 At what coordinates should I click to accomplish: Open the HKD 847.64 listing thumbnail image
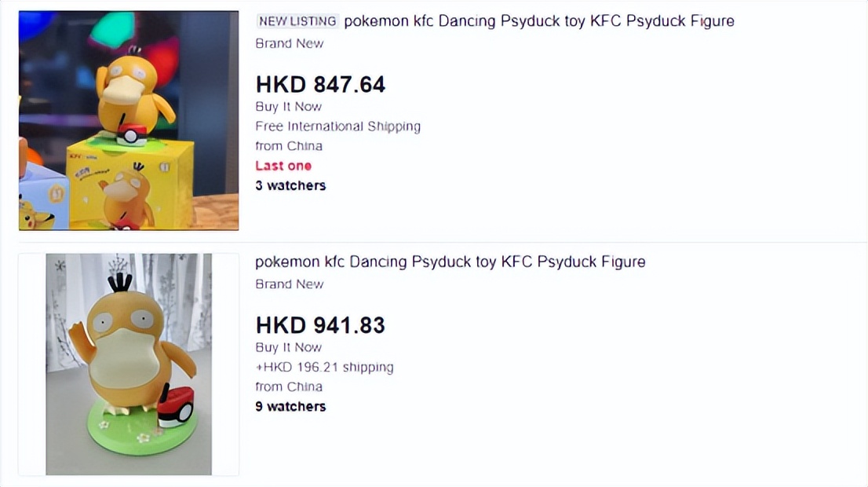click(x=129, y=120)
